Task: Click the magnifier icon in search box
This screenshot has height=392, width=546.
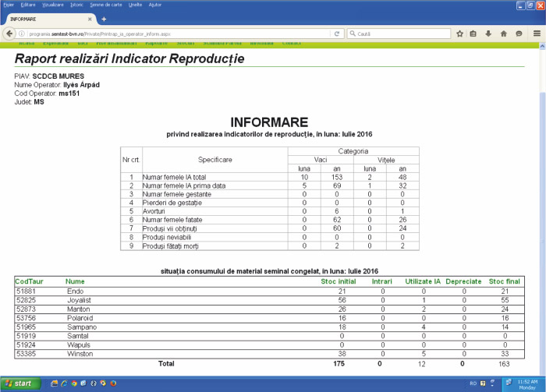Action: [x=353, y=34]
